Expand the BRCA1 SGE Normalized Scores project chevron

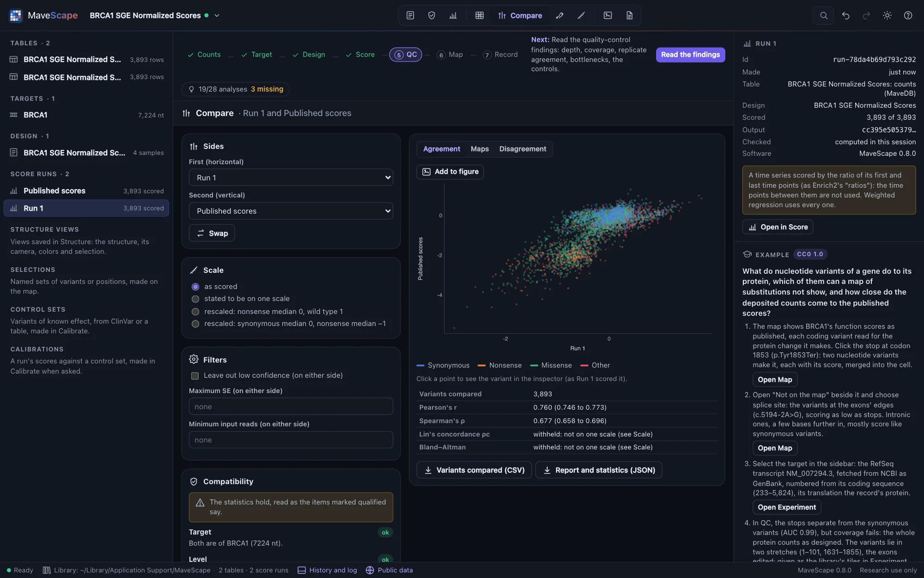[x=217, y=15]
